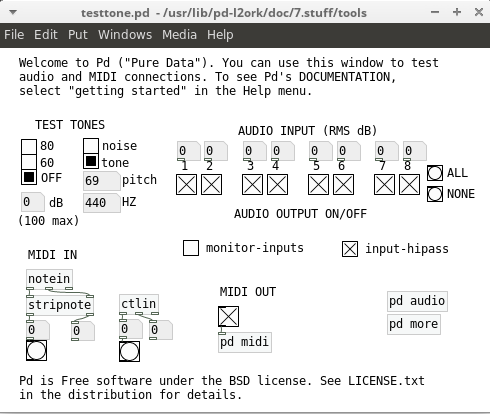
Task: Toggle audio output channel 8
Action: point(409,185)
